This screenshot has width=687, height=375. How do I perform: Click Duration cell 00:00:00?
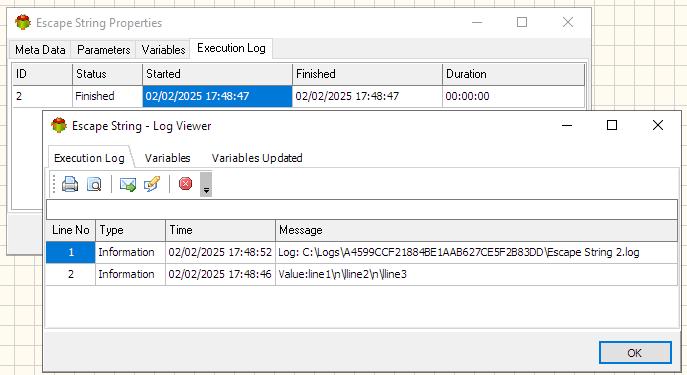click(x=513, y=96)
